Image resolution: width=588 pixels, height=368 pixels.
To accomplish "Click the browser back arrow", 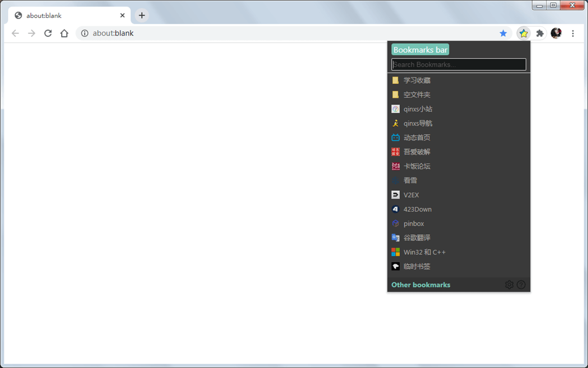I will [15, 33].
